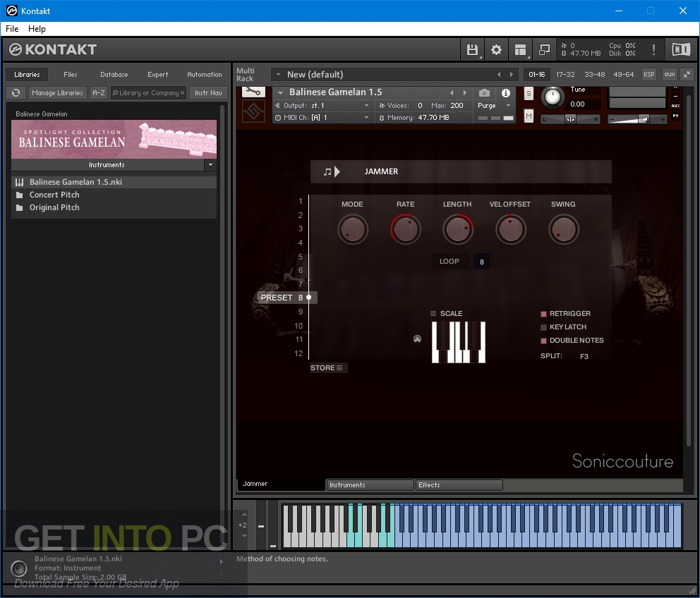Screen dimensions: 700x598
Task: Switch to Database tab
Action: [x=114, y=75]
